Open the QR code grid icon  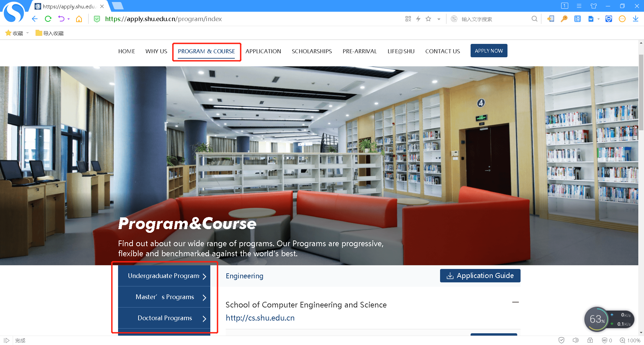coord(408,19)
